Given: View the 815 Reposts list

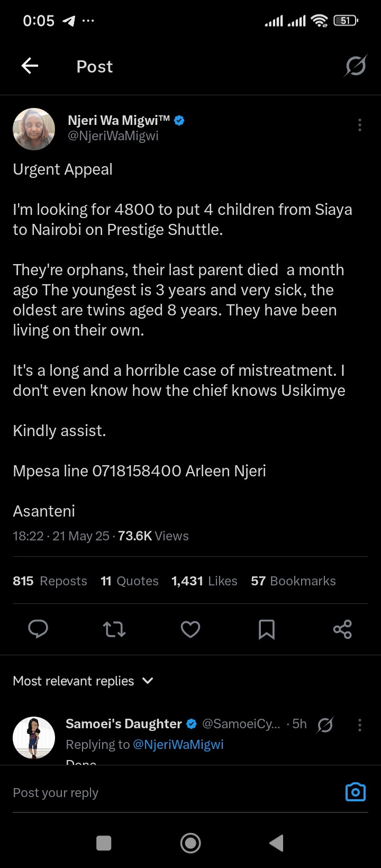Looking at the screenshot, I should 50,581.
